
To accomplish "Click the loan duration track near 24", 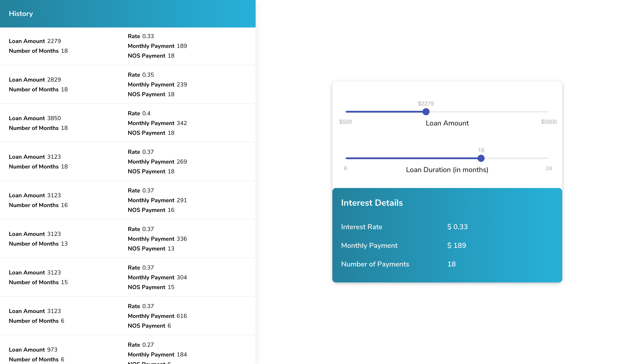I will [547, 158].
